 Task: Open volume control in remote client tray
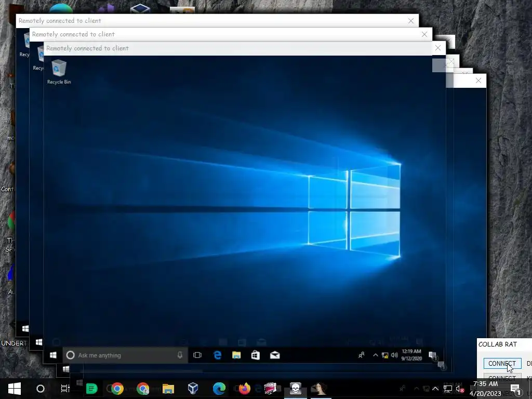click(394, 355)
